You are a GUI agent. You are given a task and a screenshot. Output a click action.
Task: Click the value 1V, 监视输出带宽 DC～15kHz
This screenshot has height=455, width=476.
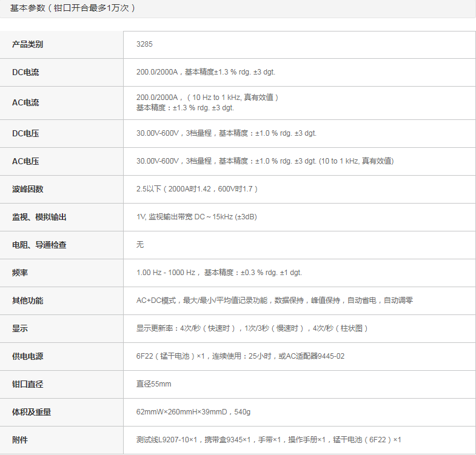(196, 217)
